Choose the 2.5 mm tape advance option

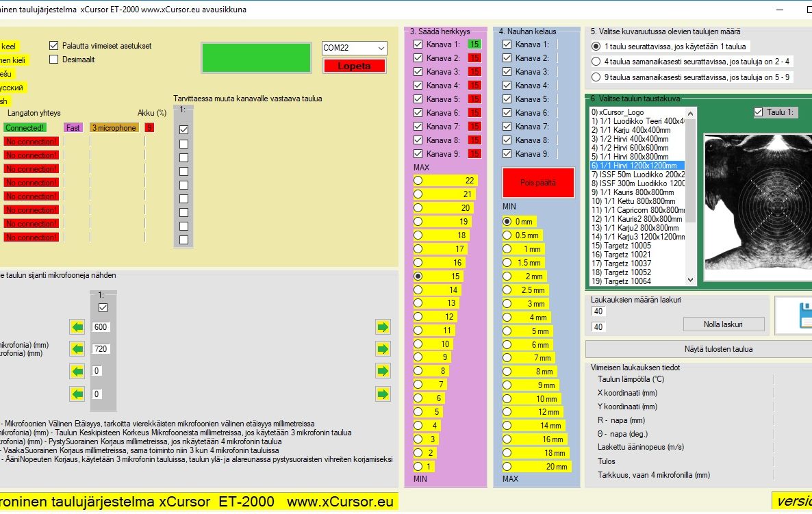click(507, 290)
